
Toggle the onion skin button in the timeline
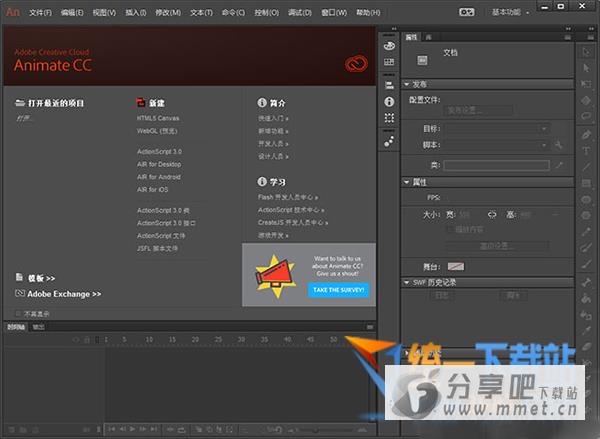pyautogui.click(x=199, y=429)
